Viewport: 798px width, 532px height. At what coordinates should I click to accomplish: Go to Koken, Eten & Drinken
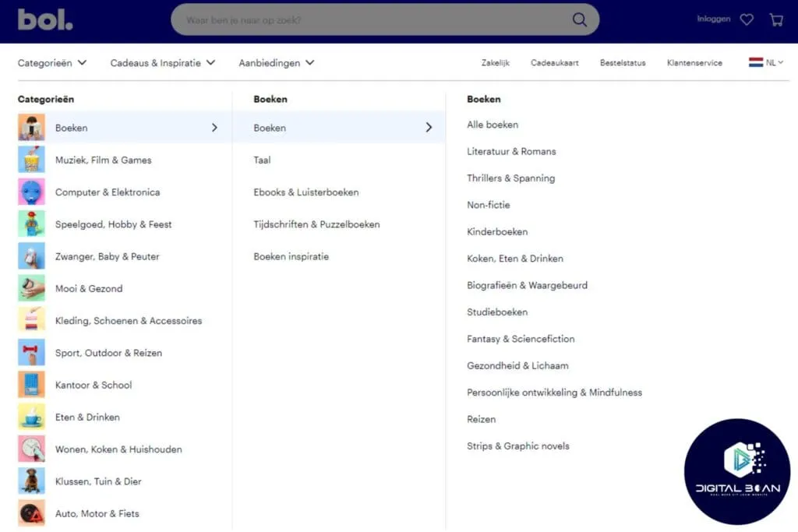[515, 259]
